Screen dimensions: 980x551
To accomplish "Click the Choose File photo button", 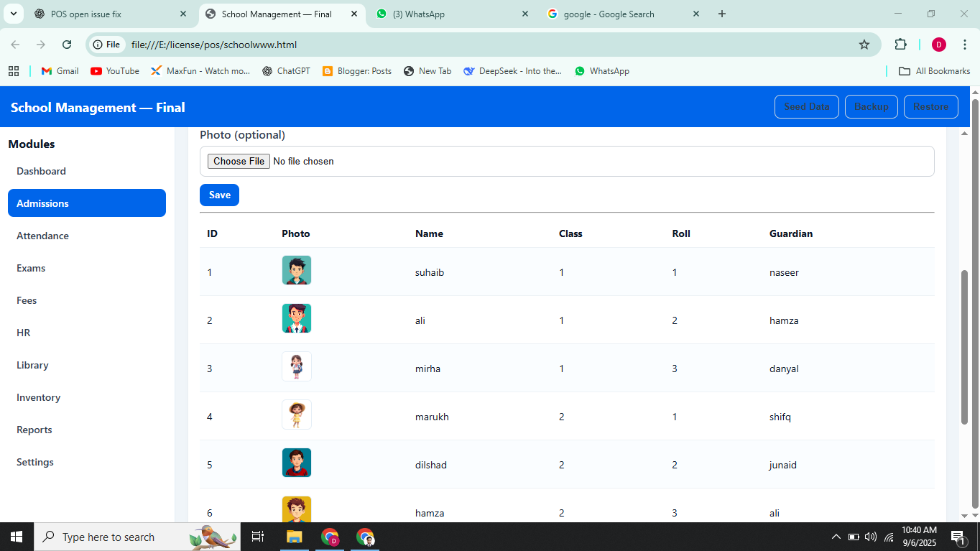I will point(239,161).
